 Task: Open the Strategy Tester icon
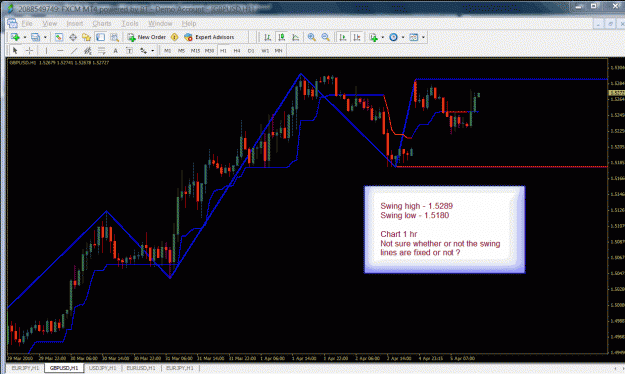[x=114, y=37]
